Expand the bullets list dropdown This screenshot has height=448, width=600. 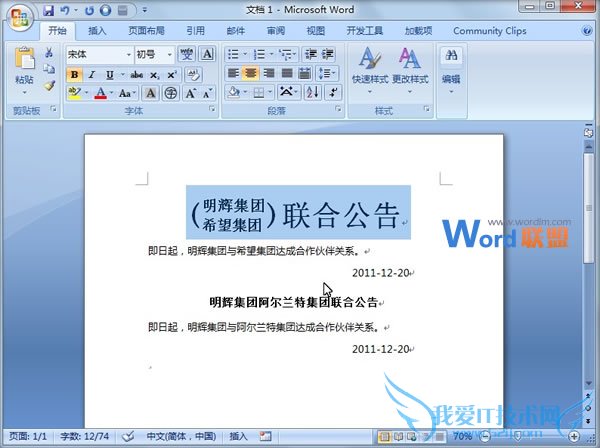(245, 54)
